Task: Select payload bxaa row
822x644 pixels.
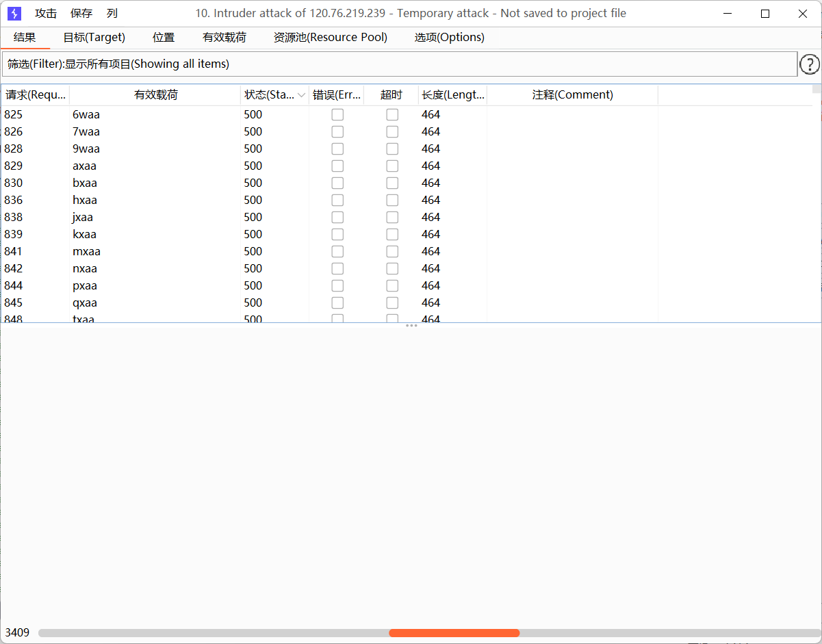Action: point(407,183)
